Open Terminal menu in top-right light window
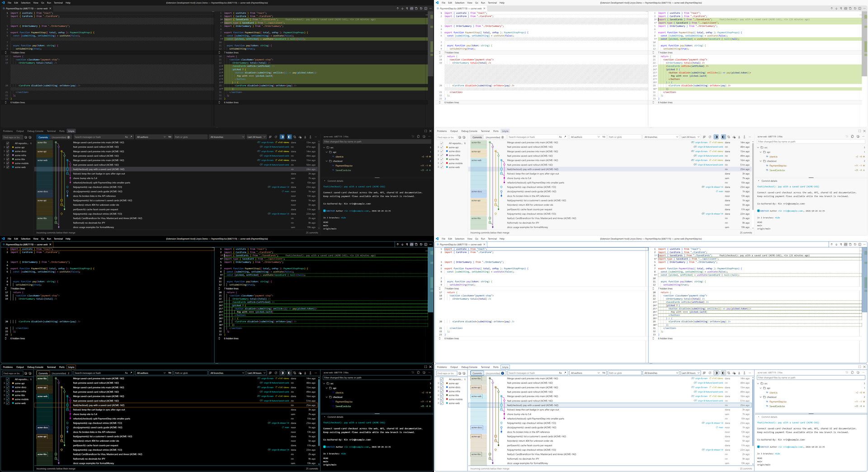 (x=492, y=3)
